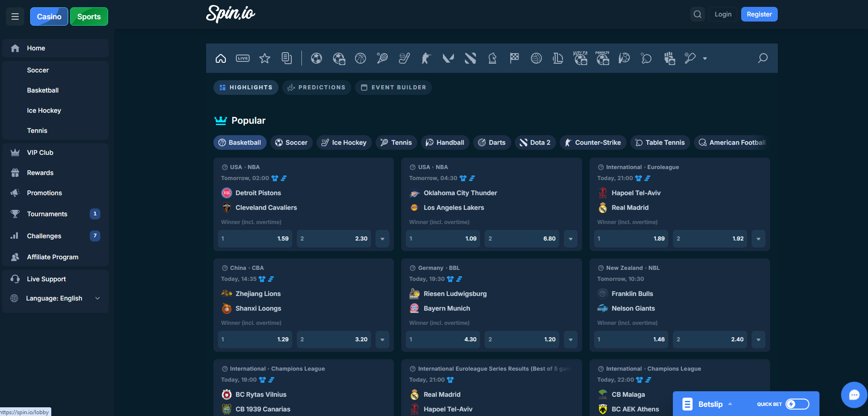
Task: Switch to the Sports tab
Action: pos(89,16)
